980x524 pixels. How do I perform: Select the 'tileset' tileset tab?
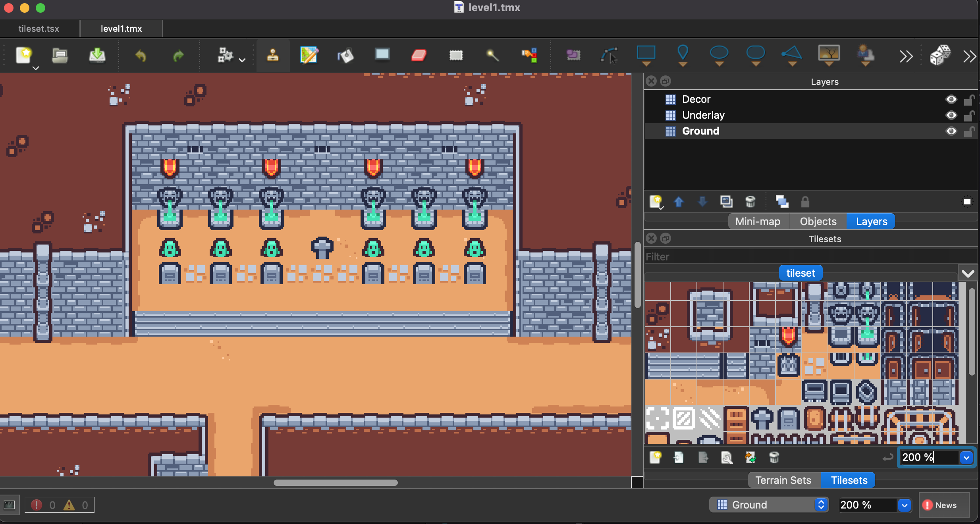pyautogui.click(x=801, y=273)
